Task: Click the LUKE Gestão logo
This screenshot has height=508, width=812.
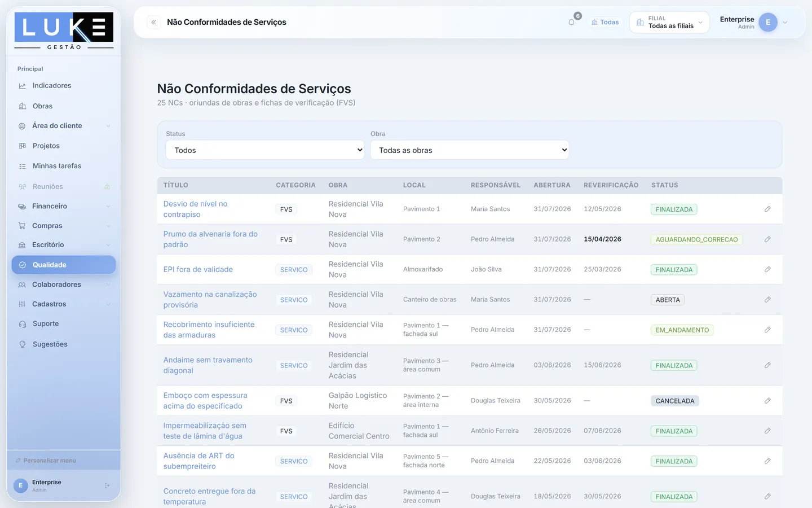Action: pos(64,31)
